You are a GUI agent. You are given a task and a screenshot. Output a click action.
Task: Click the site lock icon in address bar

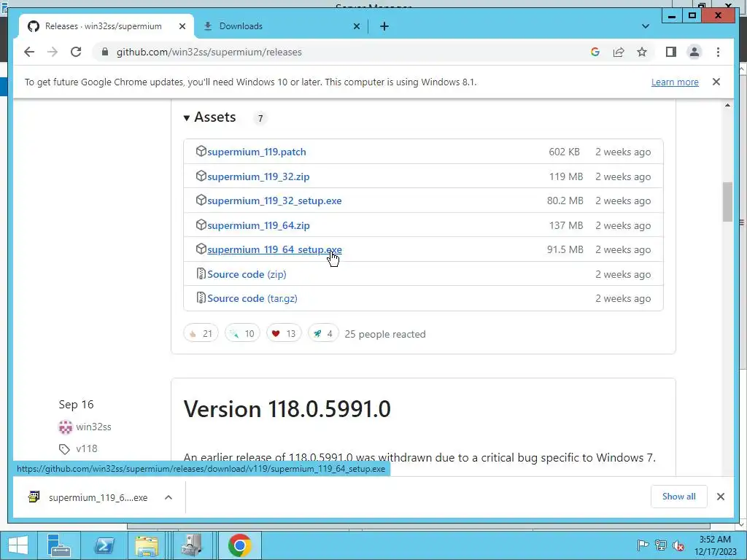click(105, 52)
